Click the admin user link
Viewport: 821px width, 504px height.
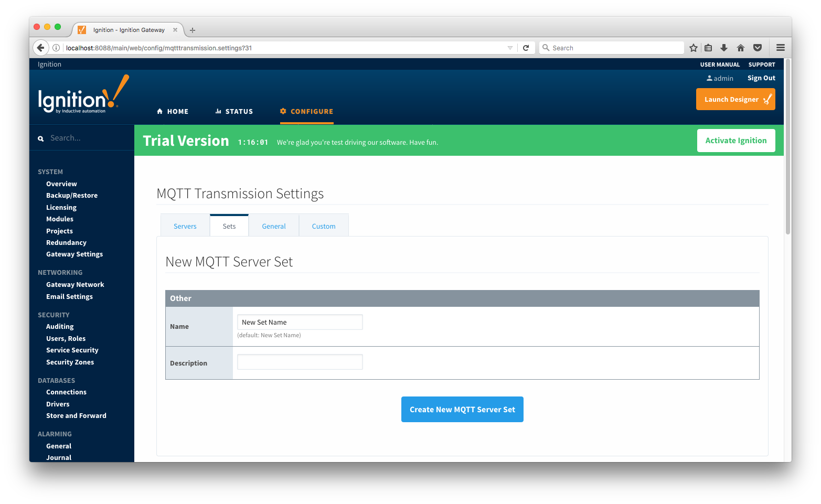[720, 78]
